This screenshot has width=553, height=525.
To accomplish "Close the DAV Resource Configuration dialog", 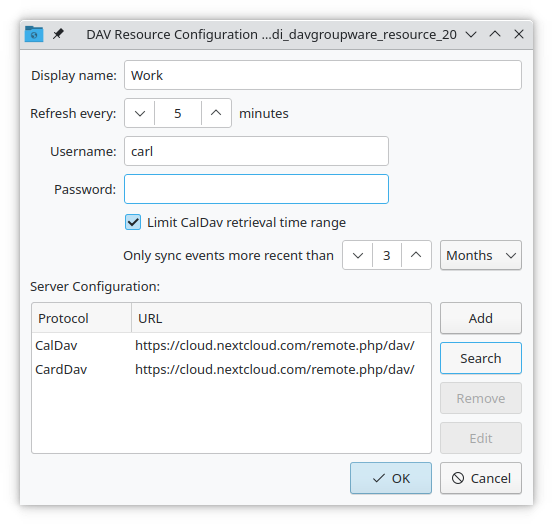I will [519, 34].
